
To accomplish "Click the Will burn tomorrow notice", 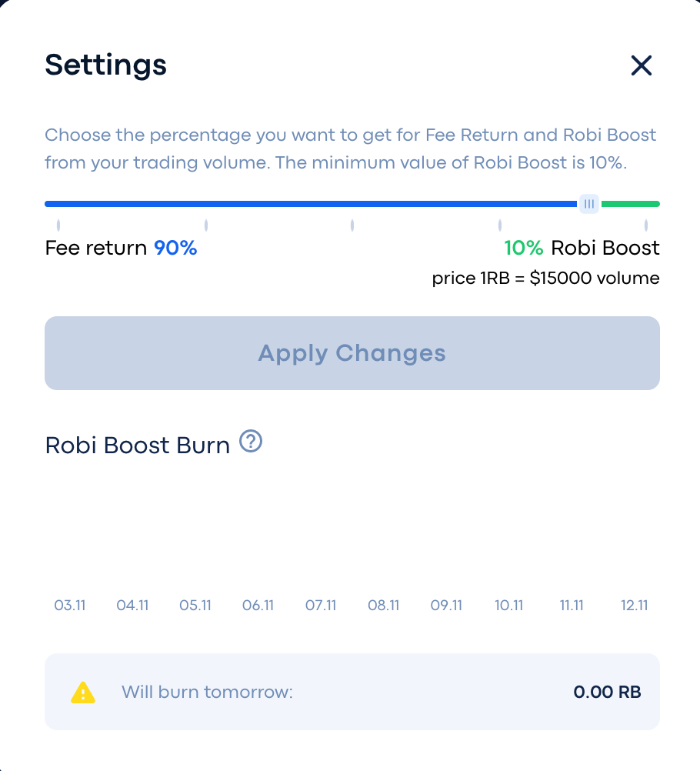I will click(x=352, y=692).
